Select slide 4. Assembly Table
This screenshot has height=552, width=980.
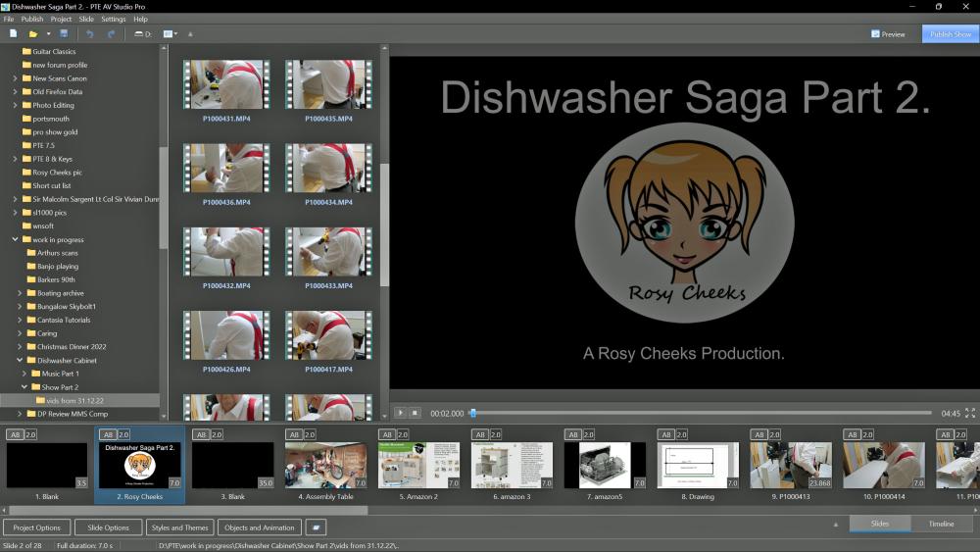[325, 466]
